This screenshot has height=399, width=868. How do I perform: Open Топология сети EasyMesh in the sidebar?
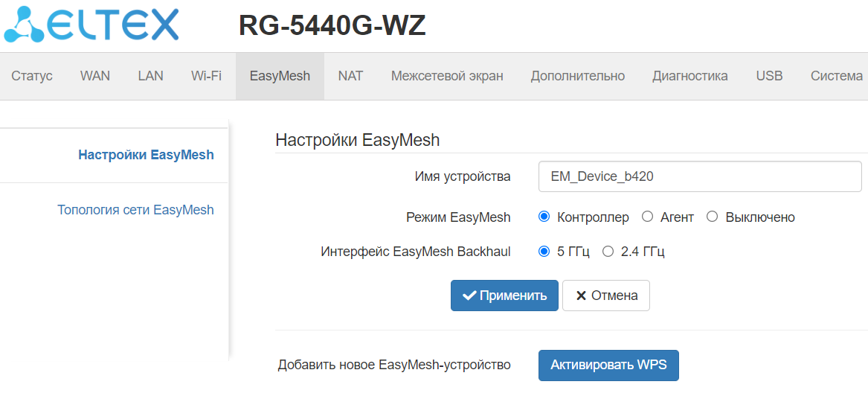tap(135, 210)
